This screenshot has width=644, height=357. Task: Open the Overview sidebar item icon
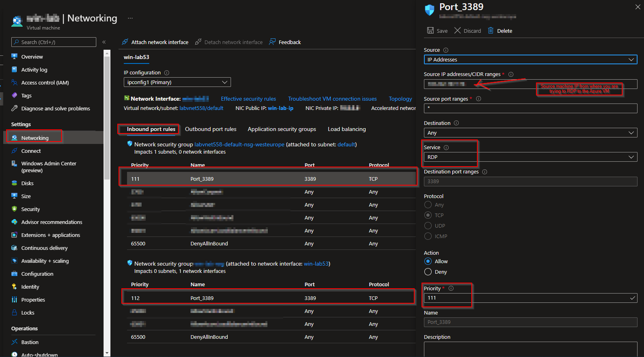[15, 57]
